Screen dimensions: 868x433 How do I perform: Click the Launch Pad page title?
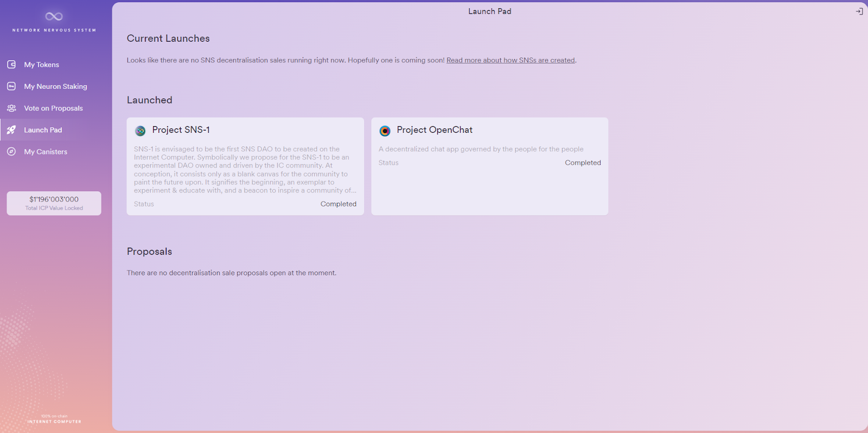point(490,11)
